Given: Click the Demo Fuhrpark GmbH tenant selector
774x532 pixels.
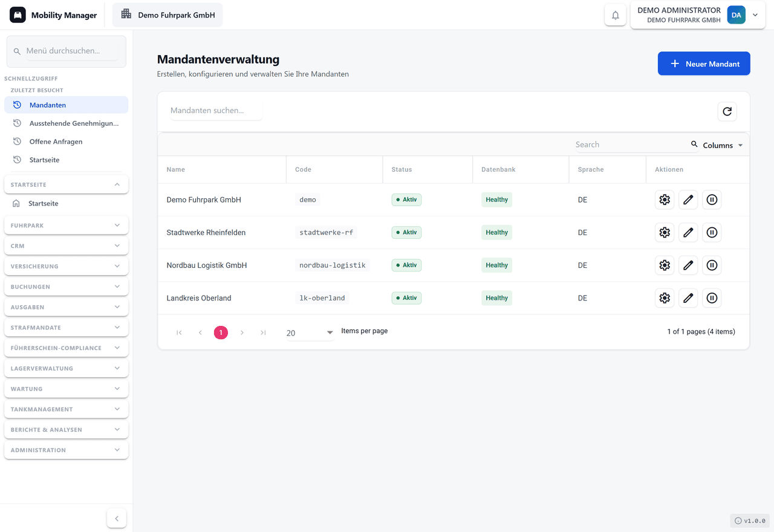Looking at the screenshot, I should point(167,15).
